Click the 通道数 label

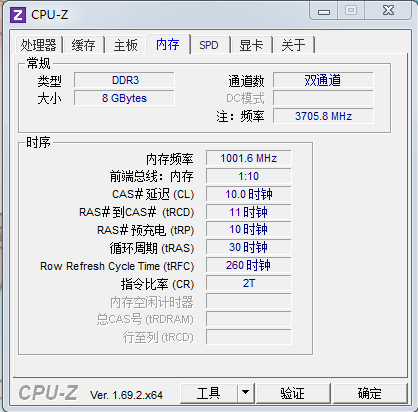[x=246, y=81]
